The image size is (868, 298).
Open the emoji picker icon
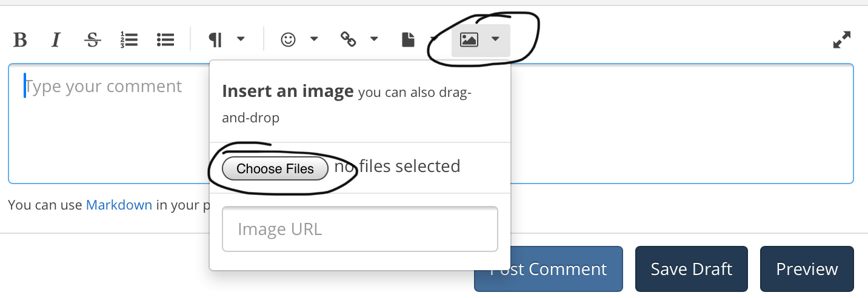288,40
